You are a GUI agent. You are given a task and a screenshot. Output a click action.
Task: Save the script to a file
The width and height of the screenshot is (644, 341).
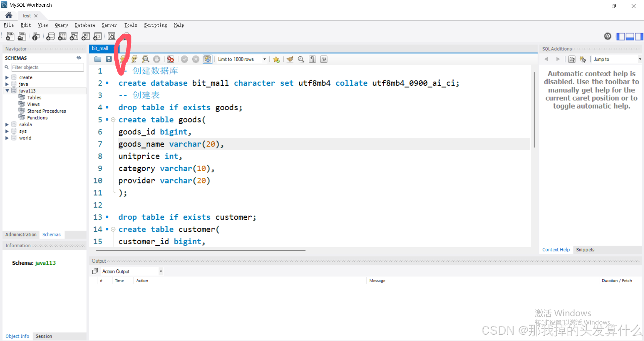pos(109,59)
